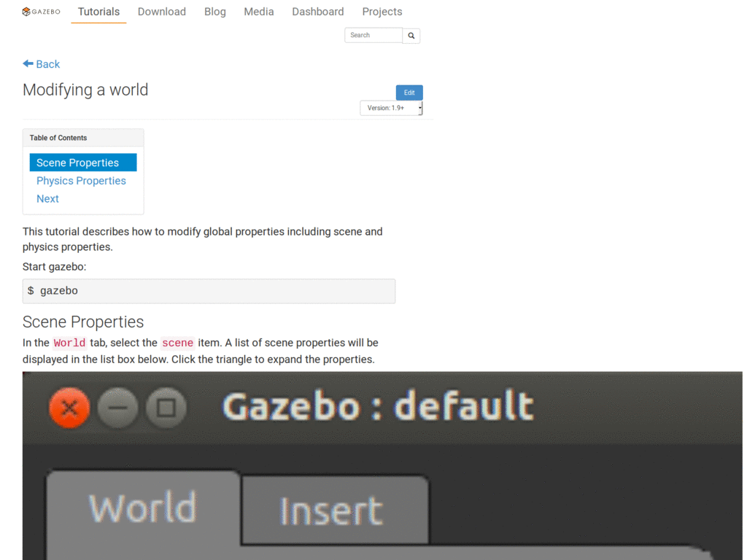Click the pink 'scene' inline code word
Image resolution: width=747 pixels, height=560 pixels.
pos(177,343)
